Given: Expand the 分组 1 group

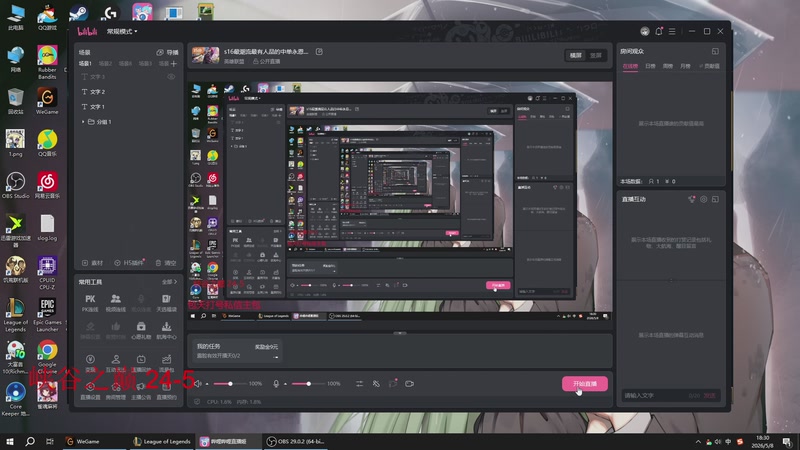Looking at the screenshot, I should (83, 122).
